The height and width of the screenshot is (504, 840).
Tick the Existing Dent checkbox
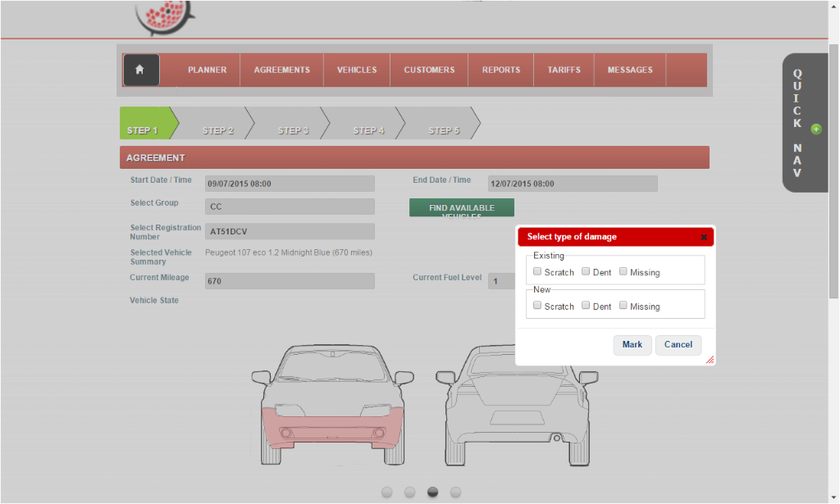coord(586,271)
